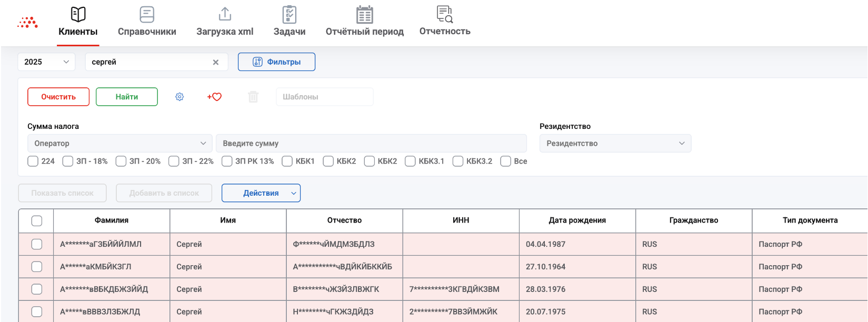
Task: Clear the search text with X icon
Action: point(216,62)
